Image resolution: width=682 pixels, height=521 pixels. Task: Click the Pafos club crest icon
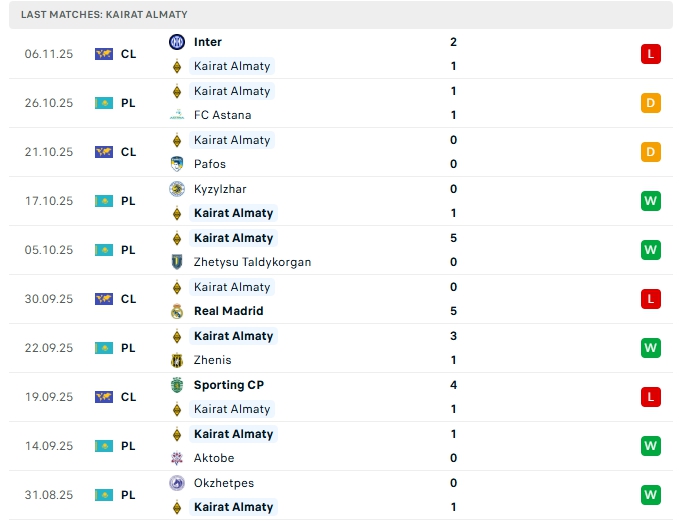177,164
